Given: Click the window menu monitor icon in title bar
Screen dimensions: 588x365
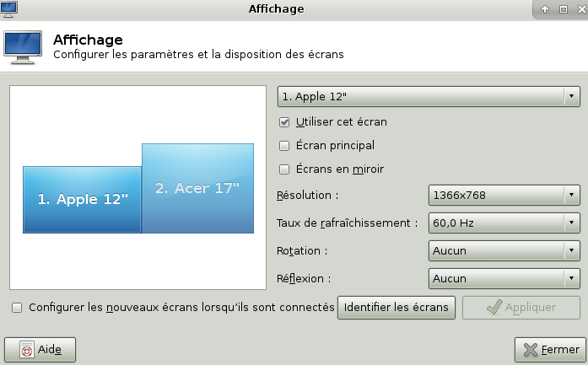Looking at the screenshot, I should tap(9, 8).
